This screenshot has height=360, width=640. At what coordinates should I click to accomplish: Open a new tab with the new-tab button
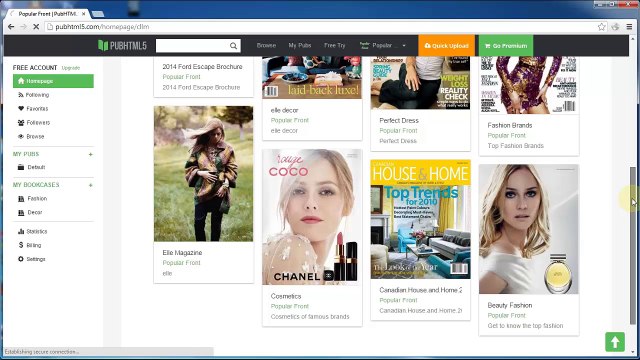98,14
